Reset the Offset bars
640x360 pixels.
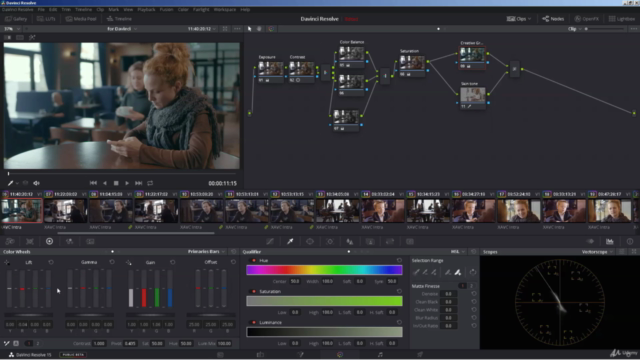(x=233, y=262)
